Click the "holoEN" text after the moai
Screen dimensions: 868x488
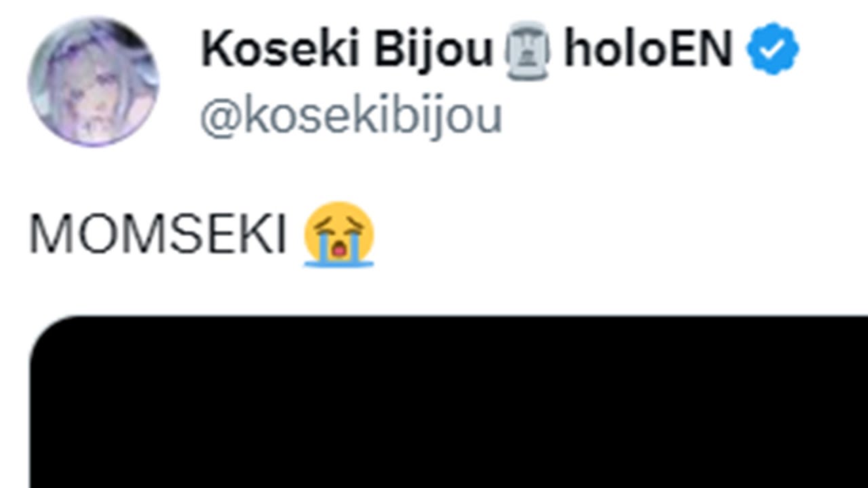(x=648, y=49)
